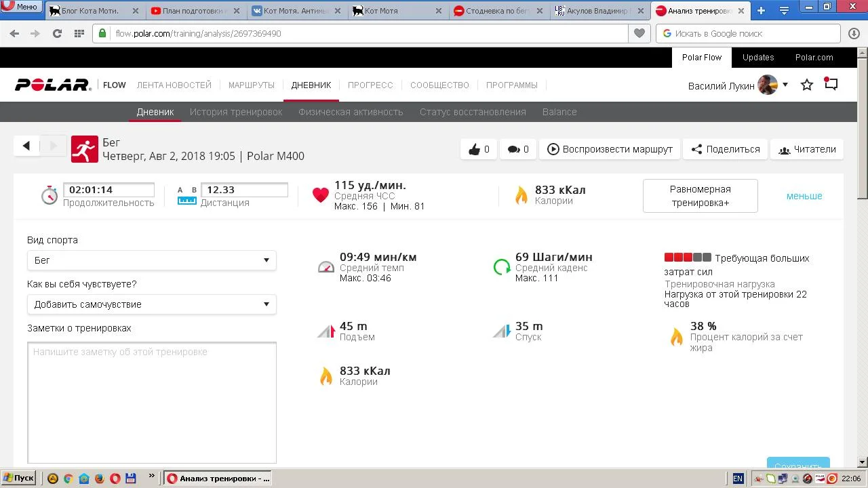Click the Поделиться button

coord(725,149)
